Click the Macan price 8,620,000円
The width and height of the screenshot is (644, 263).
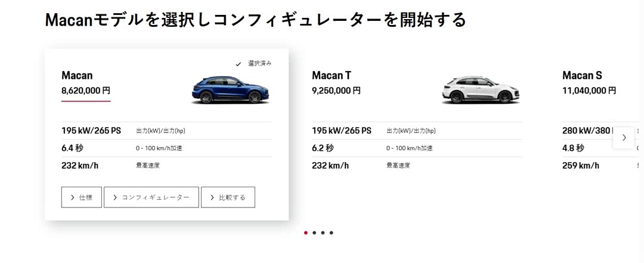pos(86,91)
